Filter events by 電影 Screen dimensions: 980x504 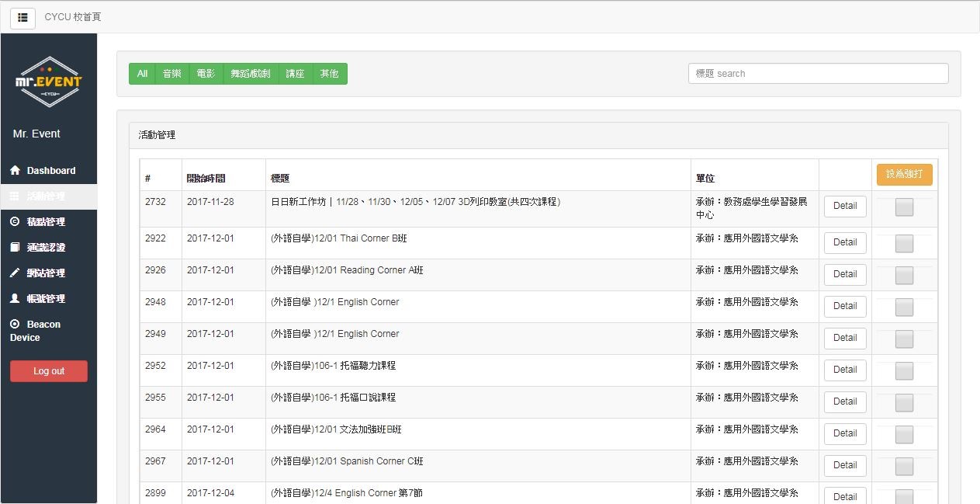(x=206, y=74)
